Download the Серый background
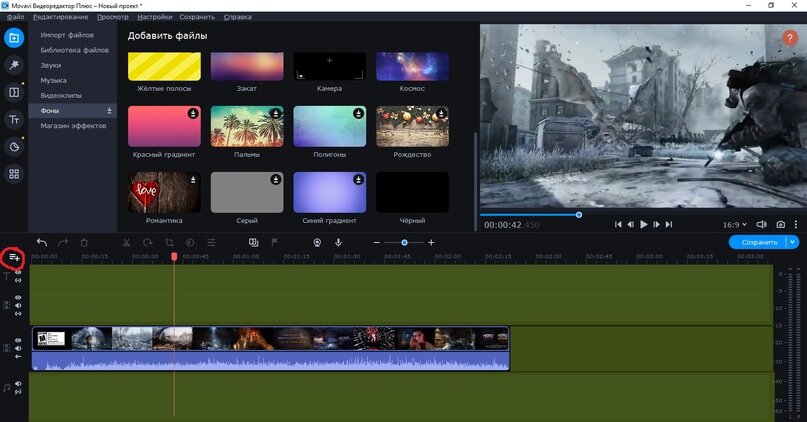The width and height of the screenshot is (807, 422). 276,179
